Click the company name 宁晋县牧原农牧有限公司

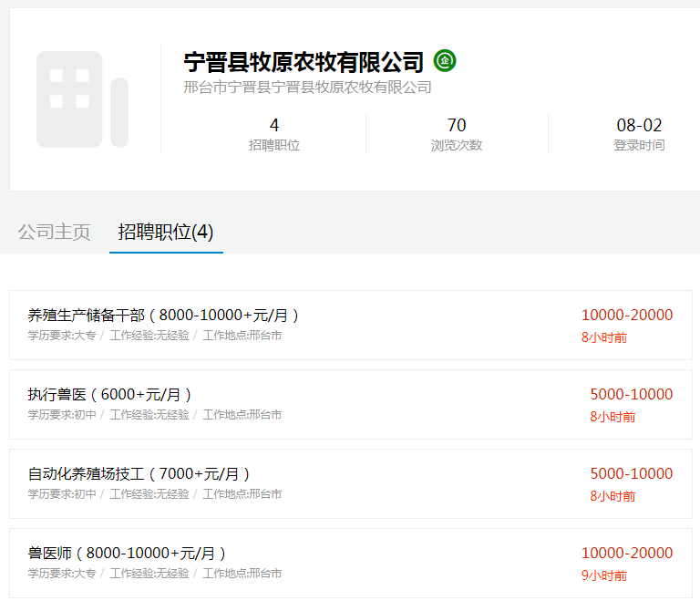(x=304, y=62)
